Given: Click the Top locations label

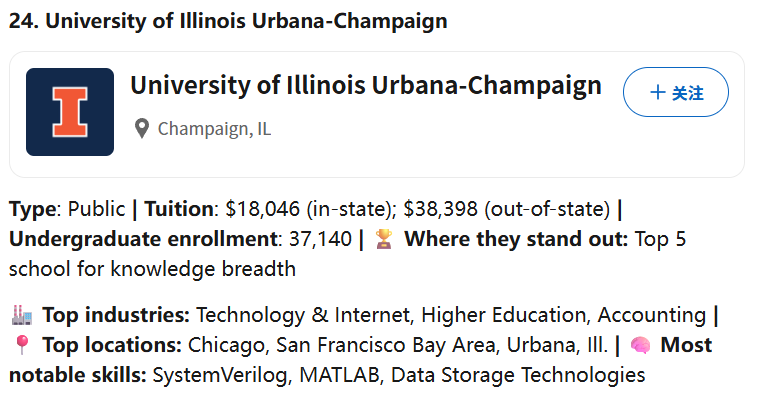Looking at the screenshot, I should [x=112, y=345].
